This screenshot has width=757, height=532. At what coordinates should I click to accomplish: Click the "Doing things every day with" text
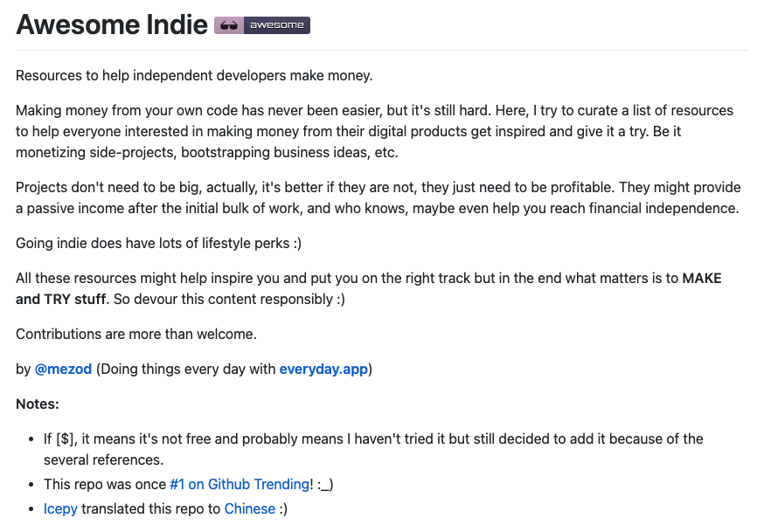click(188, 369)
